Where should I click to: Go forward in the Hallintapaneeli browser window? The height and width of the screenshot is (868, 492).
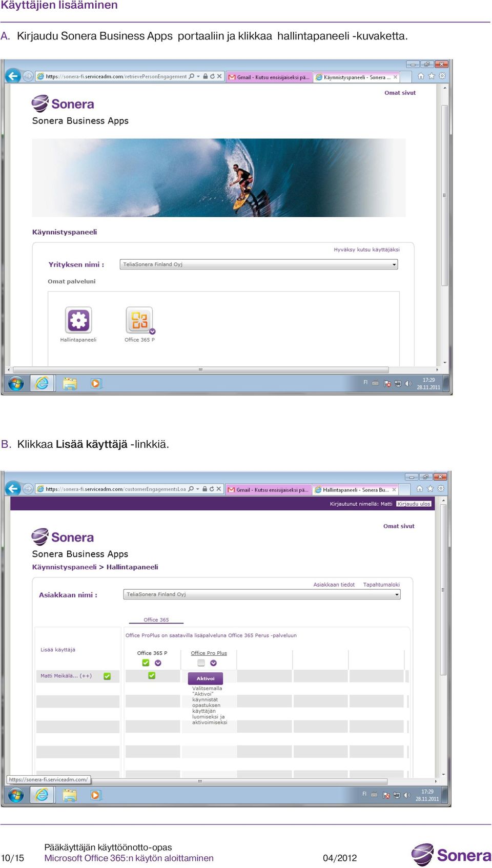[x=28, y=489]
